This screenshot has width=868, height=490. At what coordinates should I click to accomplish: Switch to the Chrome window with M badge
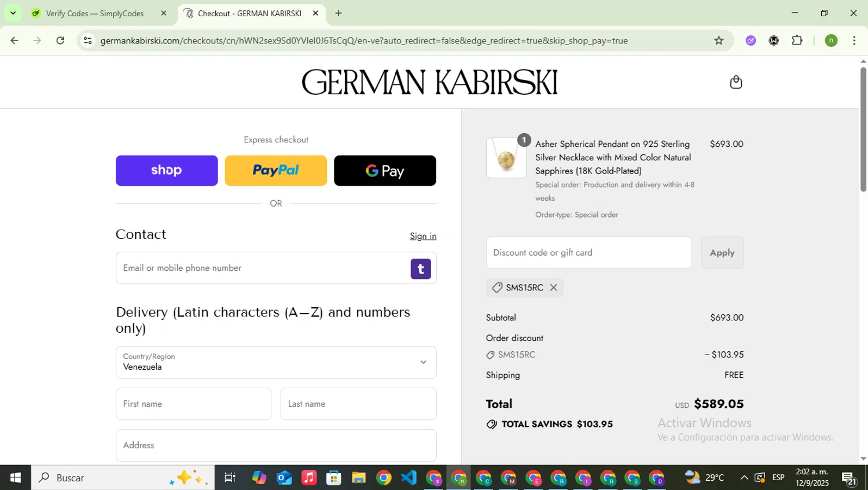point(508,478)
